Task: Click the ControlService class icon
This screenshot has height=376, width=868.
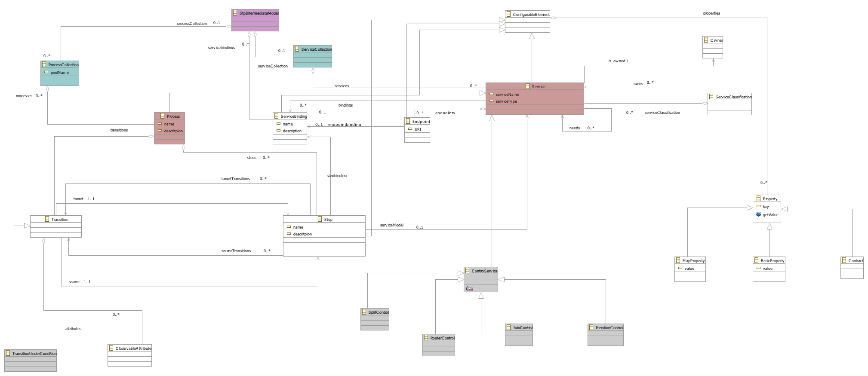Action: (468, 271)
